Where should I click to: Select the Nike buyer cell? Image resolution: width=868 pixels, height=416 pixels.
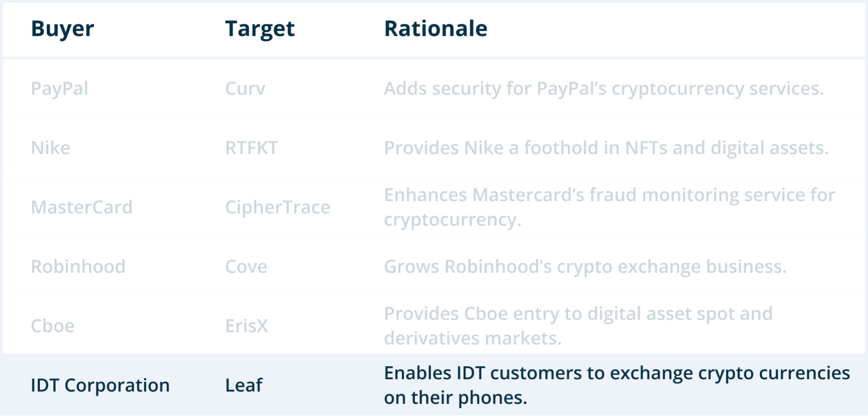coord(50,148)
